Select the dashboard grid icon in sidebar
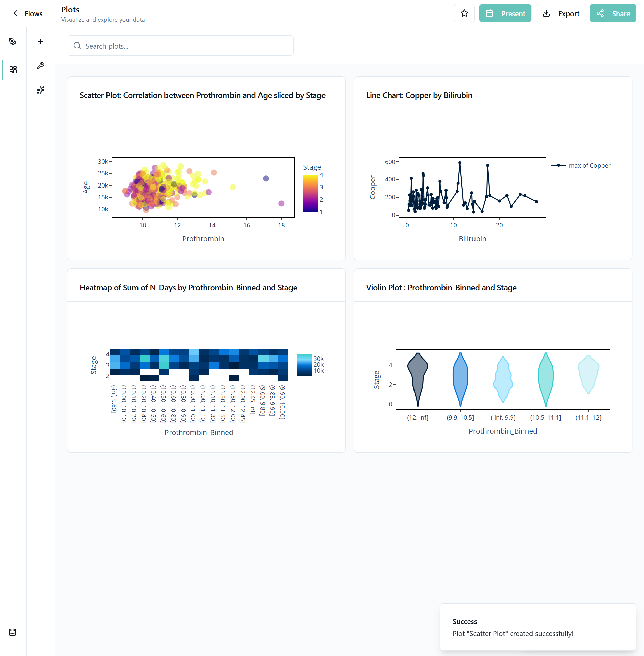 click(x=13, y=70)
